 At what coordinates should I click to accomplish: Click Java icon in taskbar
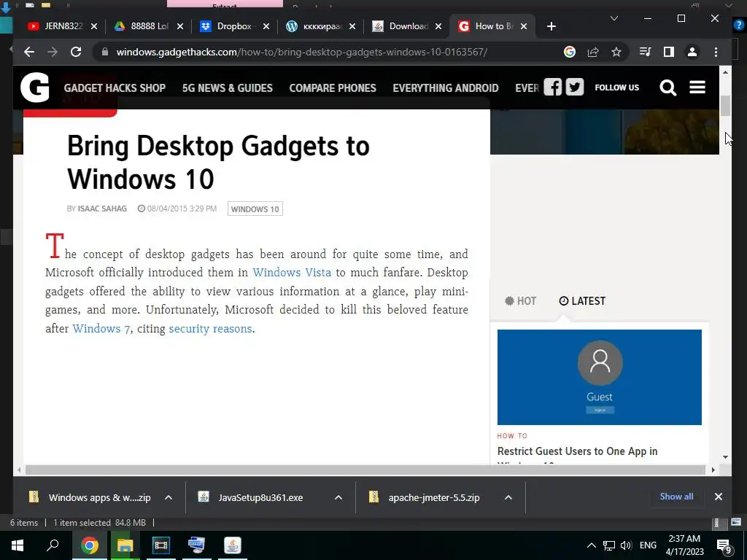pyautogui.click(x=233, y=545)
